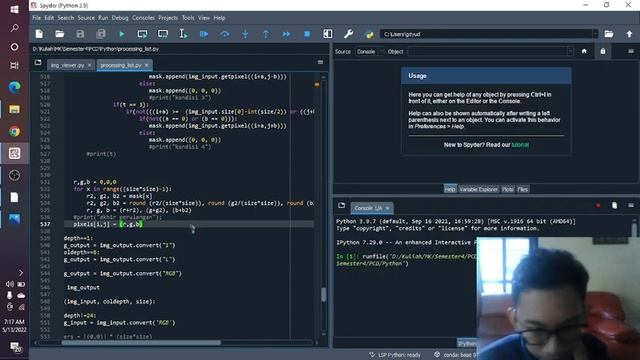Image resolution: width=640 pixels, height=360 pixels.
Task: Open Preferences with the wrench icon
Action: tap(348, 34)
